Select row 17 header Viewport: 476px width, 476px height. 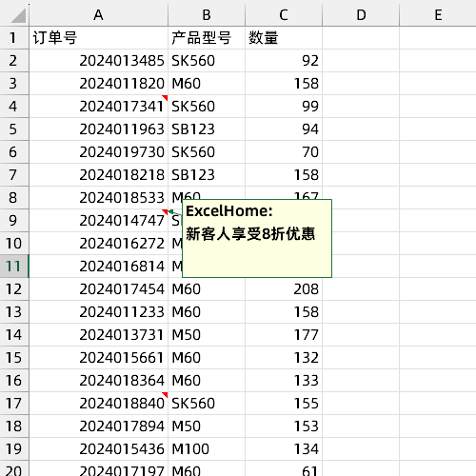click(x=14, y=404)
